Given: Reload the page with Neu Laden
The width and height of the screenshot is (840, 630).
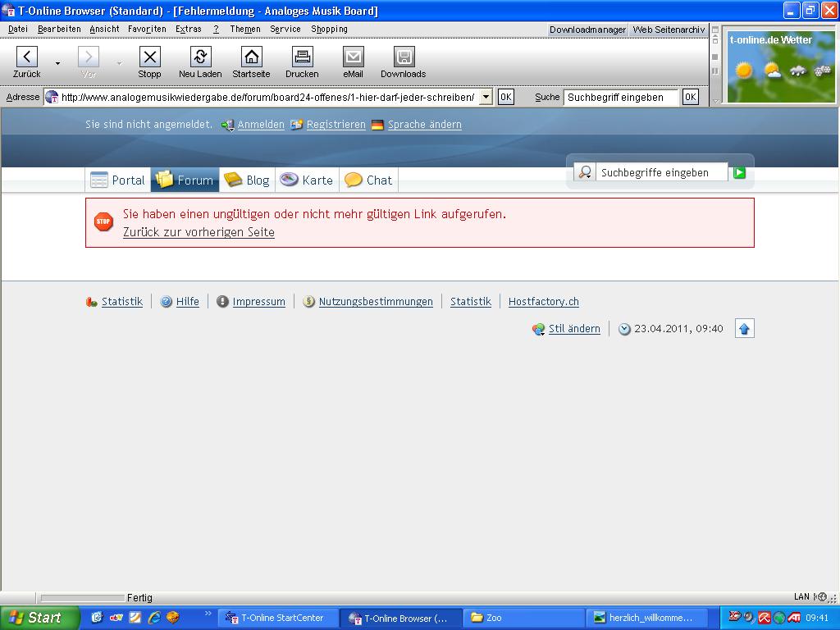Looking at the screenshot, I should point(200,62).
